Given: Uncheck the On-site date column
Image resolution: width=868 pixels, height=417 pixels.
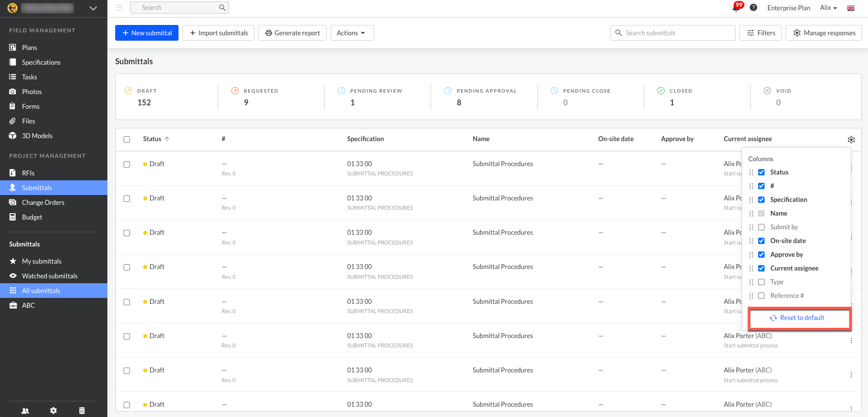Looking at the screenshot, I should (762, 241).
